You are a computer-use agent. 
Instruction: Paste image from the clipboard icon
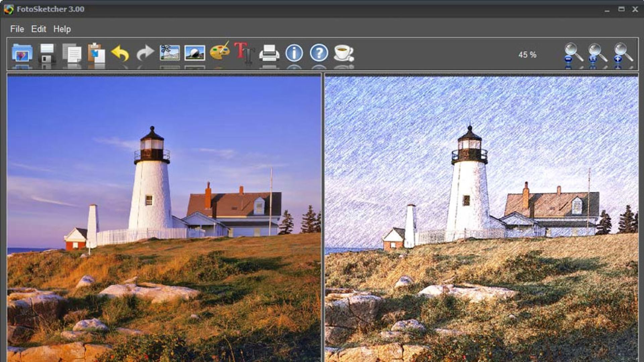pos(97,53)
